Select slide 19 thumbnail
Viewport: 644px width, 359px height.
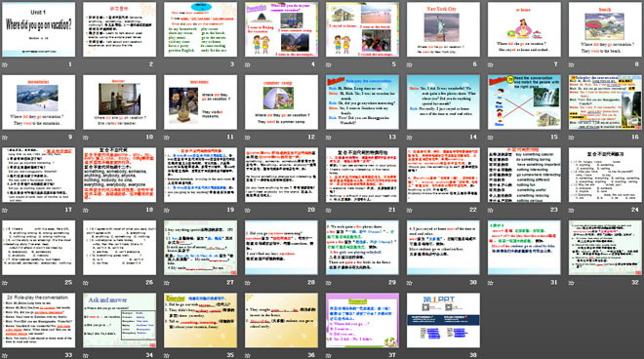(x=200, y=175)
